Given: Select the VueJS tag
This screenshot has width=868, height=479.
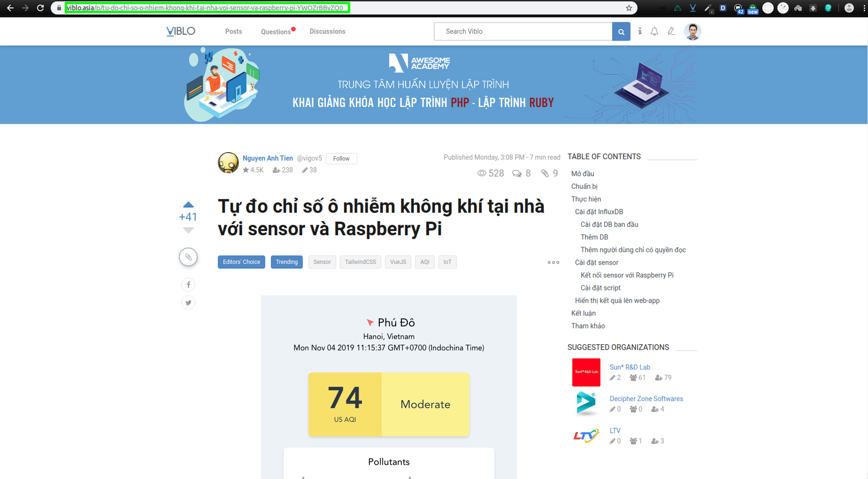Looking at the screenshot, I should [398, 262].
